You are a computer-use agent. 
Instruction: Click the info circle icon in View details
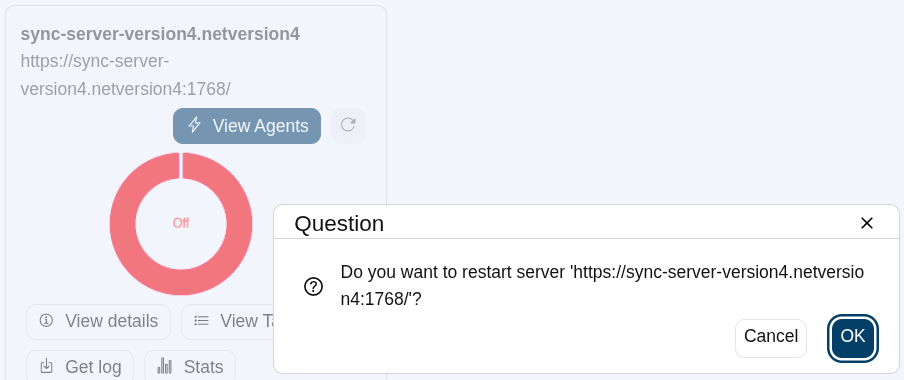(x=46, y=321)
